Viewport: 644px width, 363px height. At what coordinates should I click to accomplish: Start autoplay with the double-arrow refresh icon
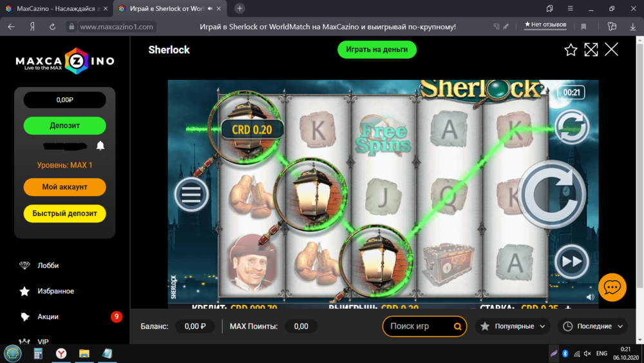pos(571,126)
